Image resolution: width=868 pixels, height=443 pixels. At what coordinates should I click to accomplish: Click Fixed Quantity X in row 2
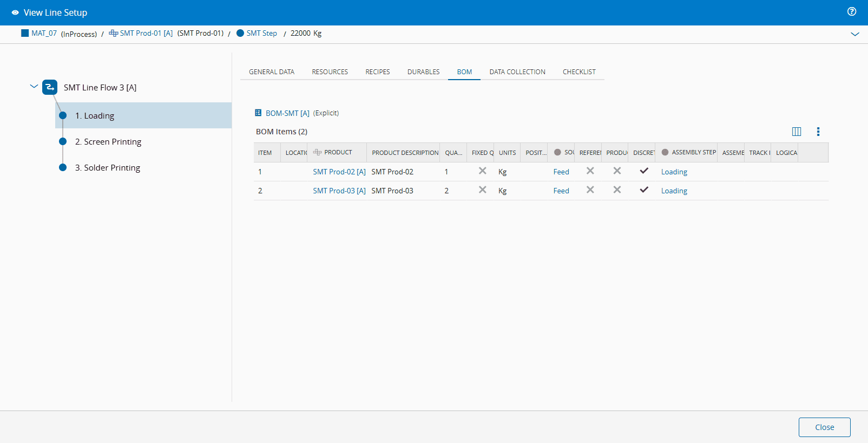482,190
